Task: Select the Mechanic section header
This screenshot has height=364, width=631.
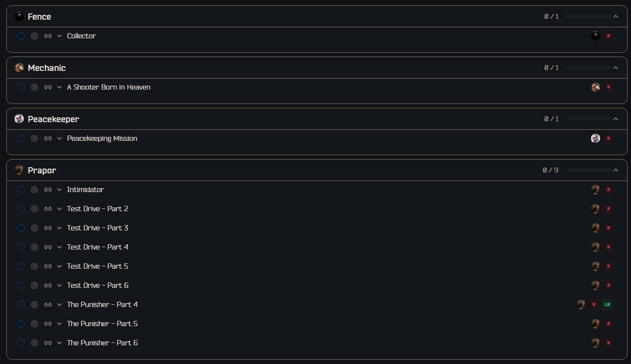Action: click(x=317, y=68)
